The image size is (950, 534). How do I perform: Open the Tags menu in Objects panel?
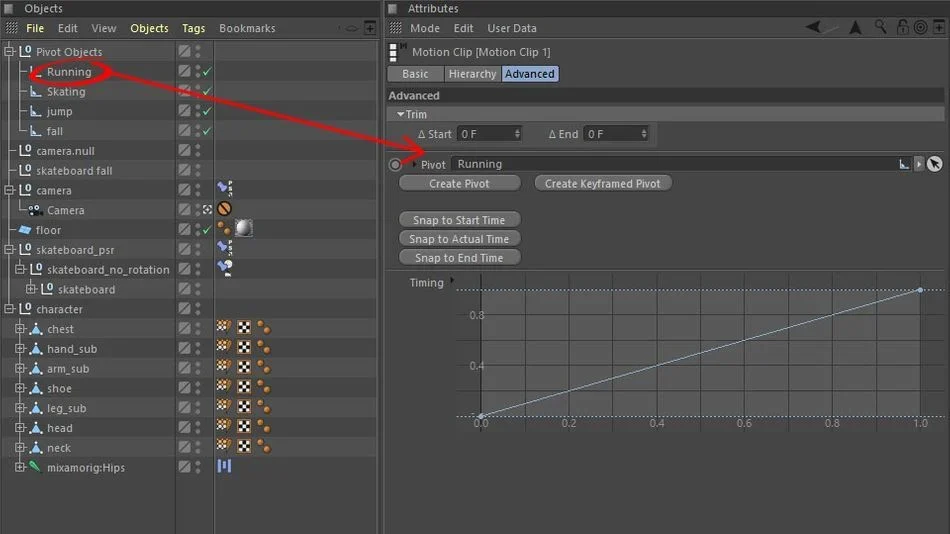click(x=193, y=28)
